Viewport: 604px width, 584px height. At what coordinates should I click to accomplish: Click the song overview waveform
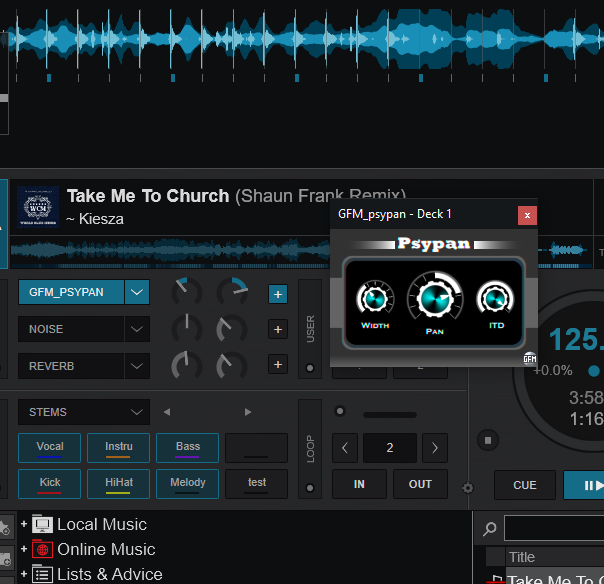(x=169, y=252)
